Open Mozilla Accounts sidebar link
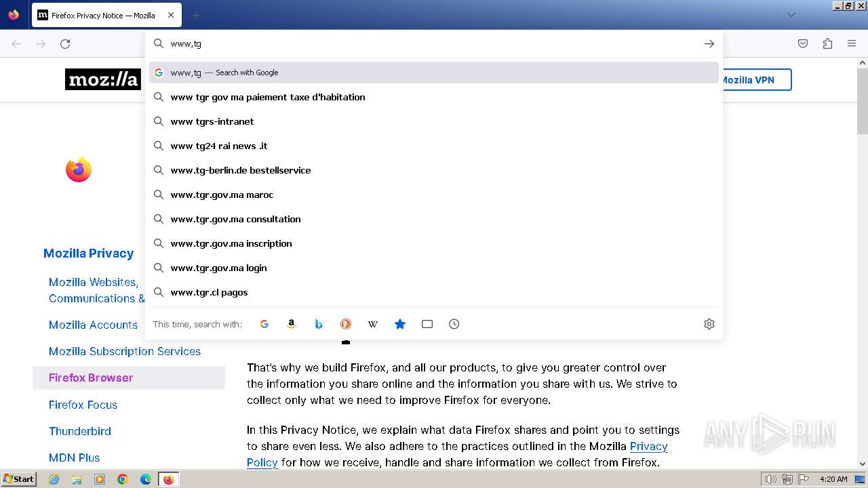The image size is (868, 488). pos(93,325)
